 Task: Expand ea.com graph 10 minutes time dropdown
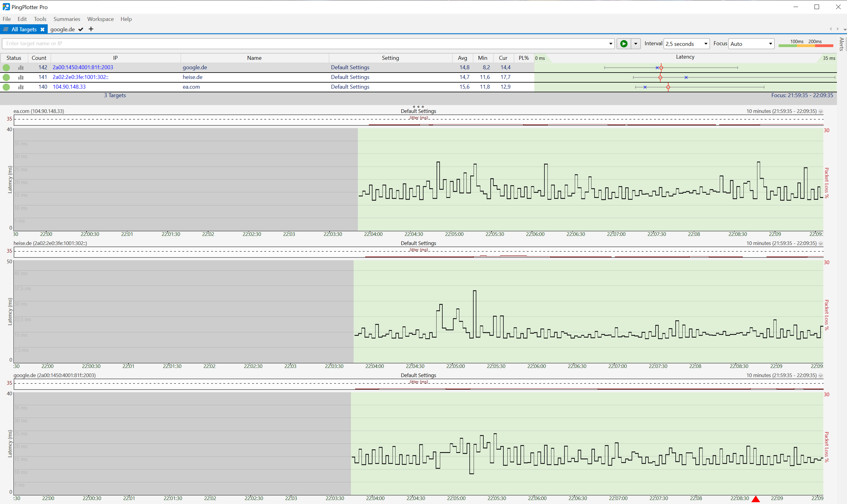pos(821,111)
